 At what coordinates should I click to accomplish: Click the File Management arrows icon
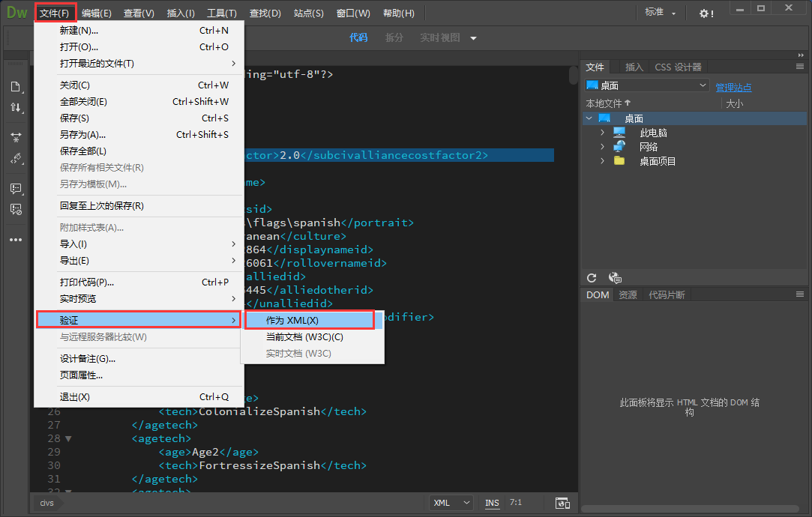pos(16,108)
